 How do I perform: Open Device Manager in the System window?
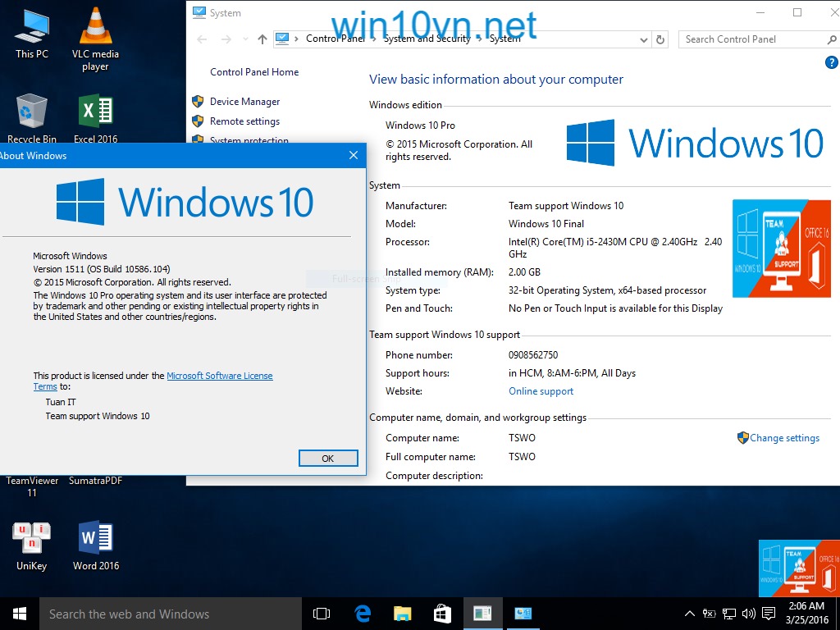click(244, 101)
